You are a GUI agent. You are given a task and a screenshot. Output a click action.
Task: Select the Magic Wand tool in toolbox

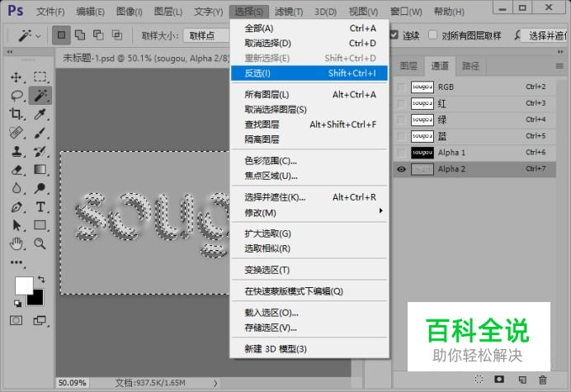click(x=40, y=96)
